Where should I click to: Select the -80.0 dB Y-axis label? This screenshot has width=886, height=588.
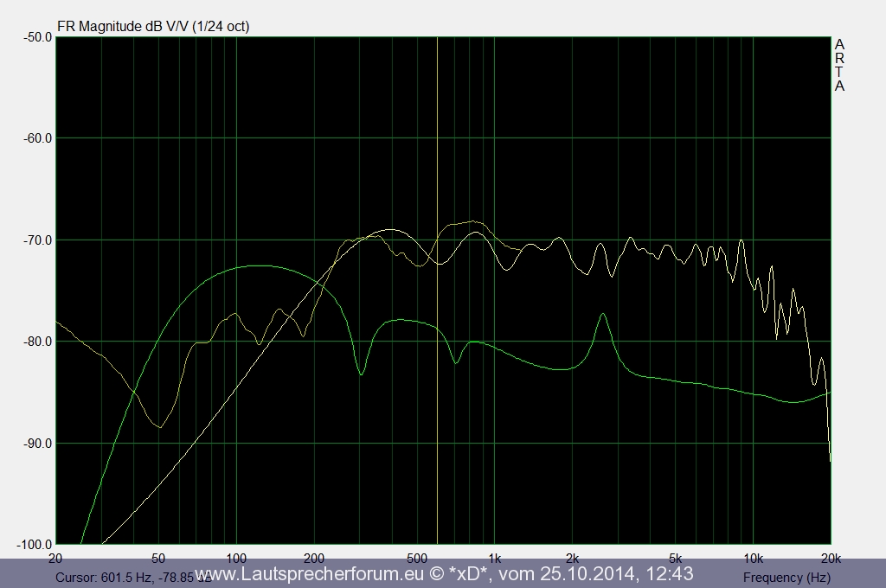37,342
